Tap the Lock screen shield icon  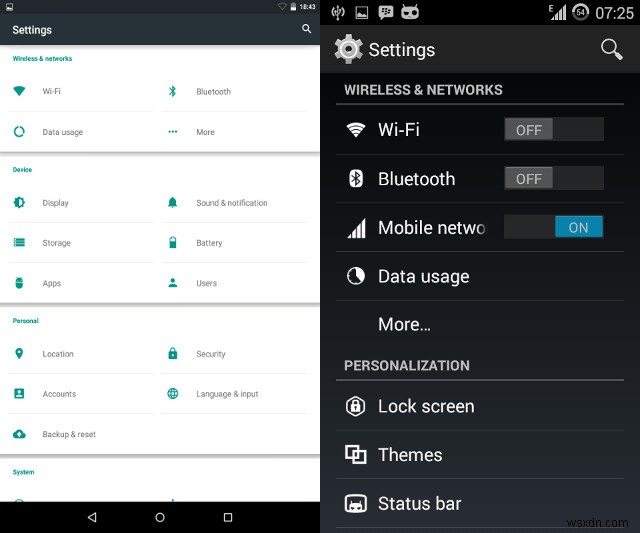pyautogui.click(x=356, y=406)
